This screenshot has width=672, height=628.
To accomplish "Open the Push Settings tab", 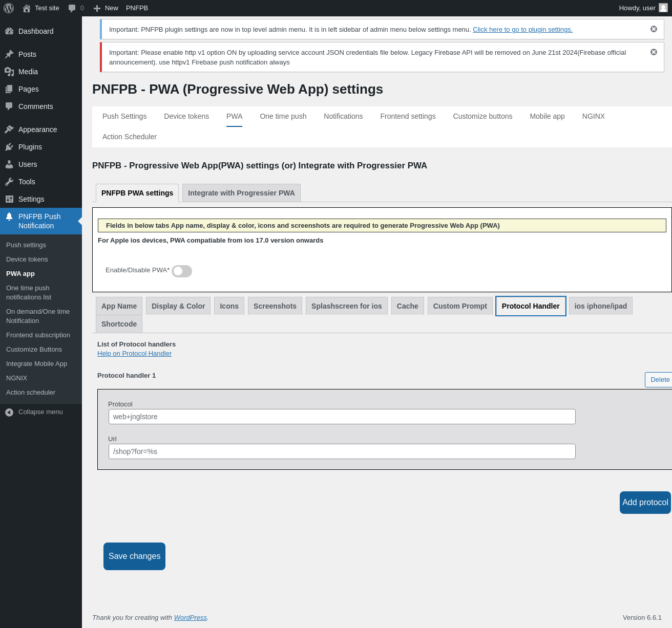I will coord(124,116).
